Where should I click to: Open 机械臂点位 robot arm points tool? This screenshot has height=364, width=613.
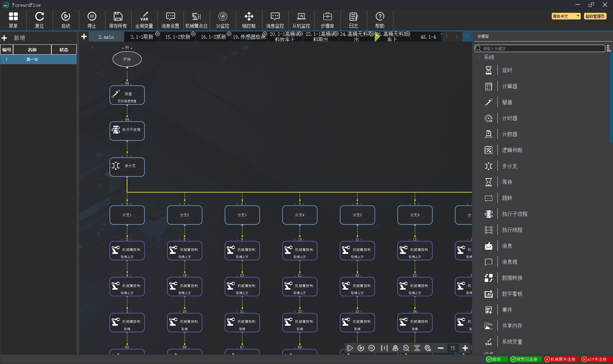point(196,20)
